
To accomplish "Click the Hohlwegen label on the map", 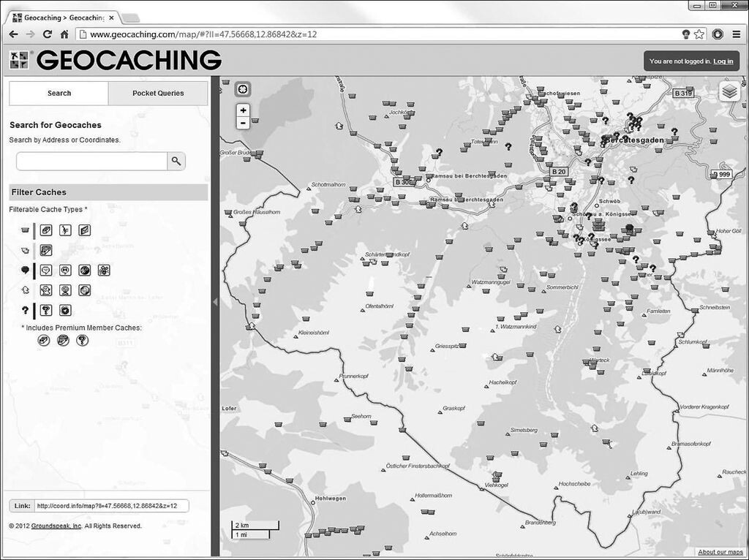I will point(331,499).
